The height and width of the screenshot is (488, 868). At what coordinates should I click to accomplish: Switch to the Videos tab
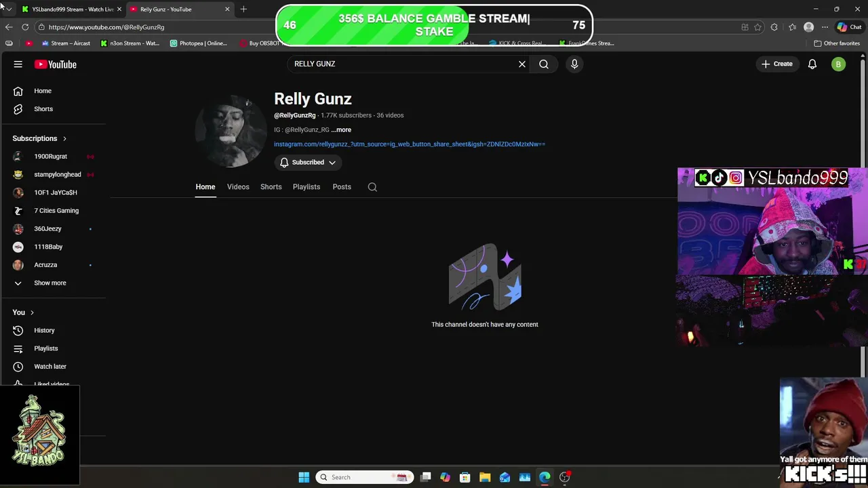pyautogui.click(x=238, y=187)
